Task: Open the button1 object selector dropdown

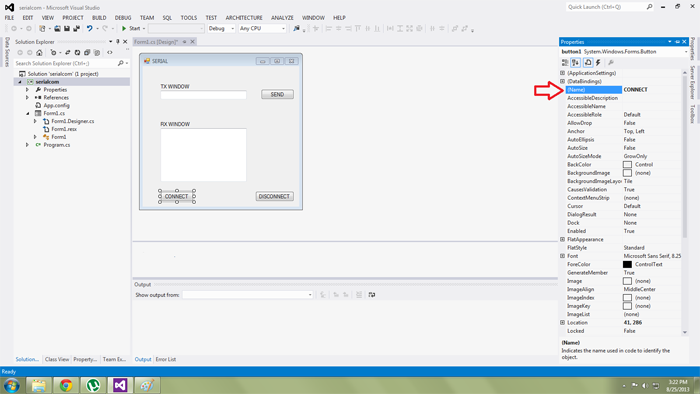Action: tap(686, 52)
